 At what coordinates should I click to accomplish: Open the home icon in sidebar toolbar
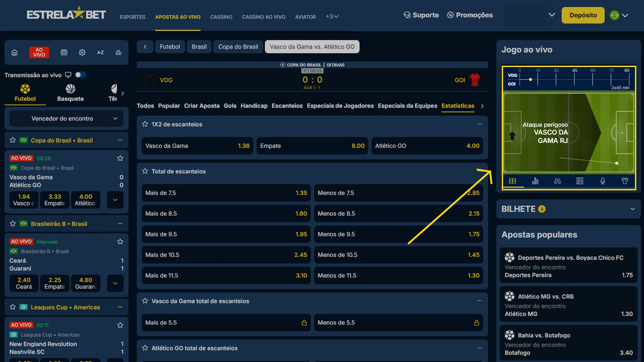pos(14,53)
